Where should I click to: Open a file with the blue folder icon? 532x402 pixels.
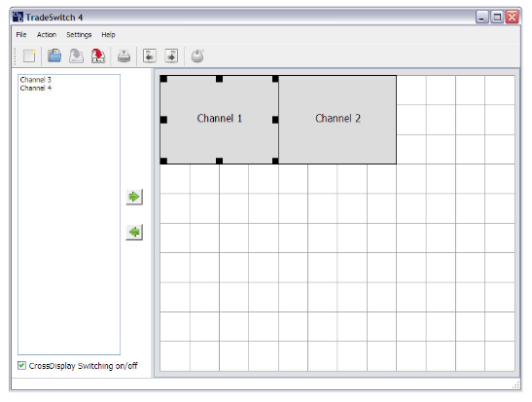(54, 55)
